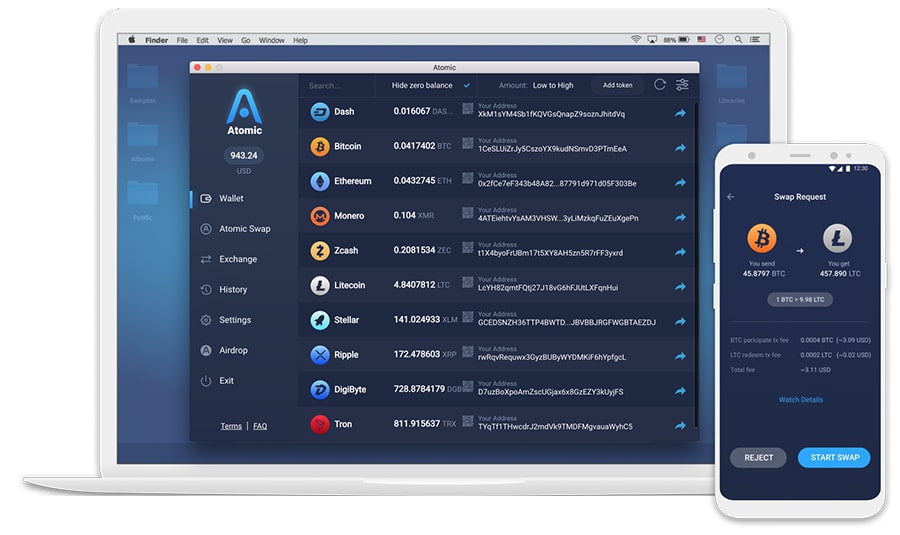This screenshot has height=535, width=900.
Task: Show the QR code for Dash address
Action: [x=468, y=111]
